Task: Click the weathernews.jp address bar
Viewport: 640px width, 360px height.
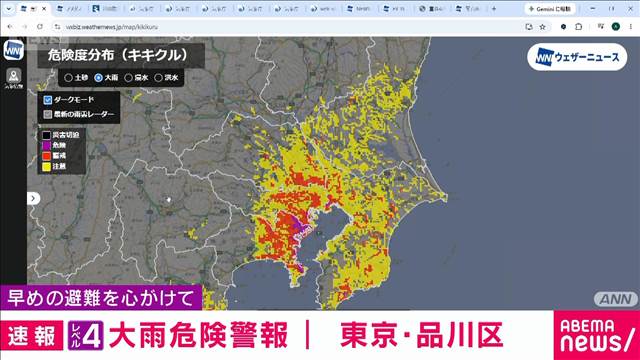Action: 286,27
